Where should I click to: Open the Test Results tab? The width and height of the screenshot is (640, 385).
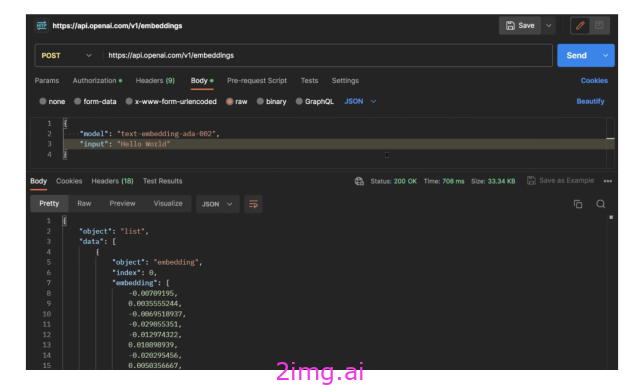(162, 181)
